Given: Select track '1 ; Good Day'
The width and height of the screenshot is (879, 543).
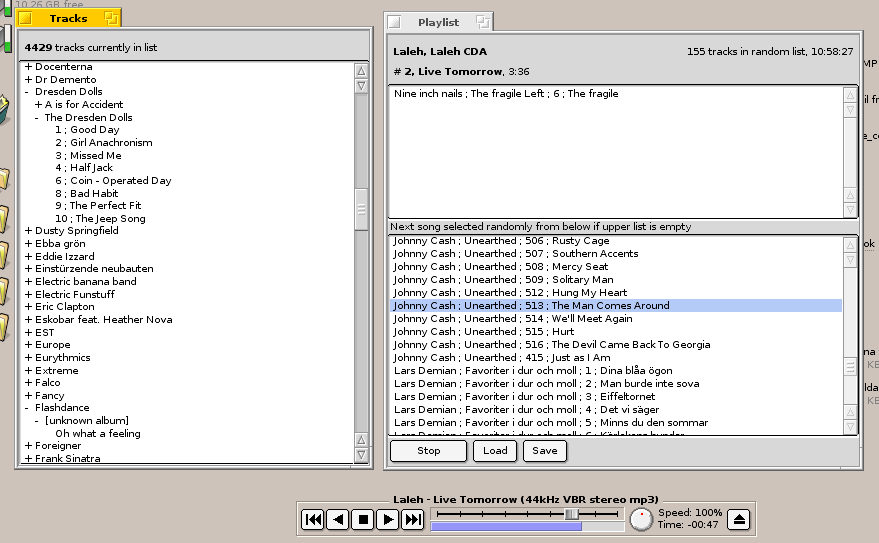Looking at the screenshot, I should pyautogui.click(x=87, y=130).
